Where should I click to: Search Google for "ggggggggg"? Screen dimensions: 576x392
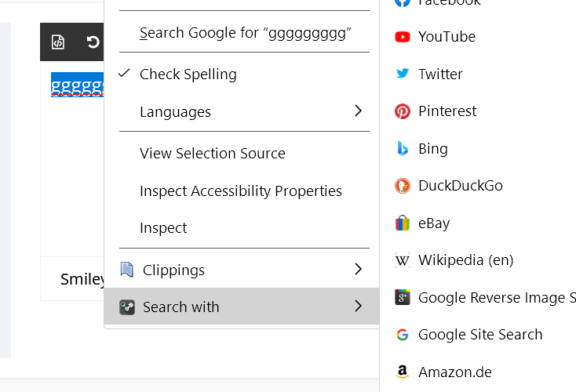tap(245, 33)
